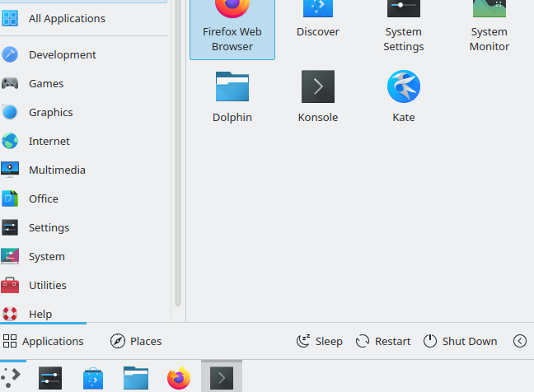The height and width of the screenshot is (392, 534).
Task: Open System Settings from the taskbar
Action: tap(50, 378)
